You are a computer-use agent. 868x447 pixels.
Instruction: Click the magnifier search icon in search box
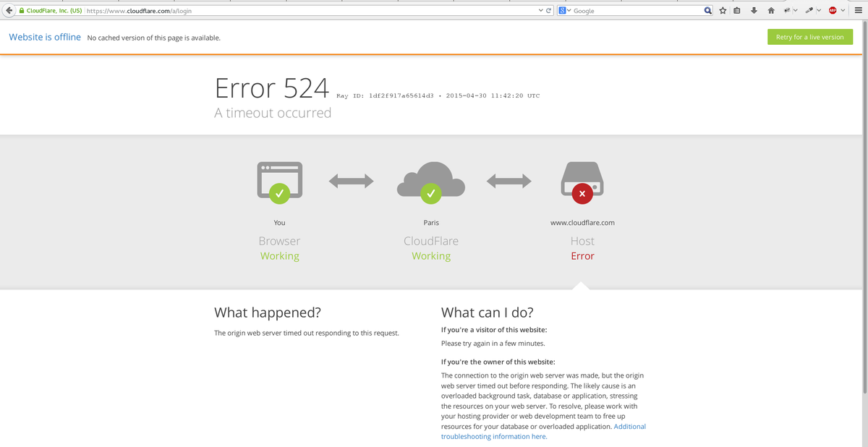click(708, 11)
